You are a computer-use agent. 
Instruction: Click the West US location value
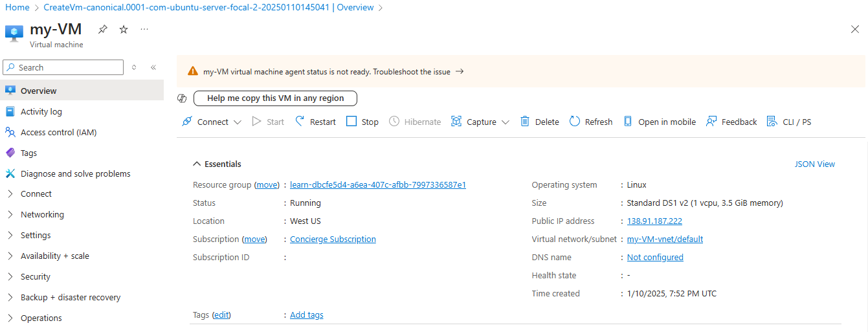pos(306,221)
